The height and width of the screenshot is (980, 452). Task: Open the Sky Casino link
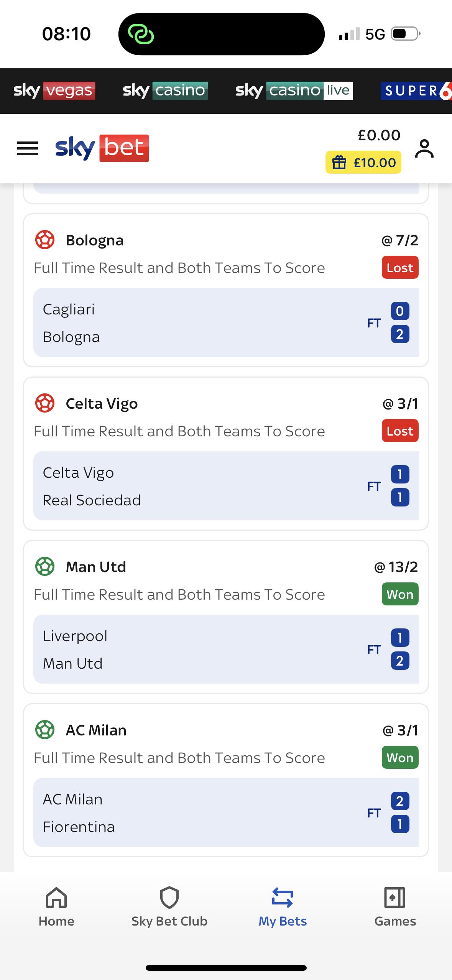(165, 91)
